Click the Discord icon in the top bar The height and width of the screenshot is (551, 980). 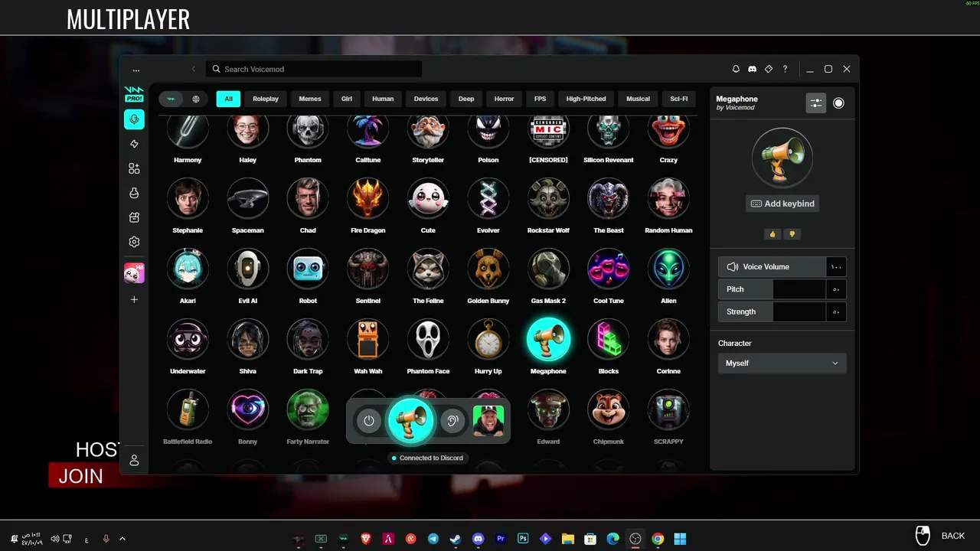tap(752, 69)
